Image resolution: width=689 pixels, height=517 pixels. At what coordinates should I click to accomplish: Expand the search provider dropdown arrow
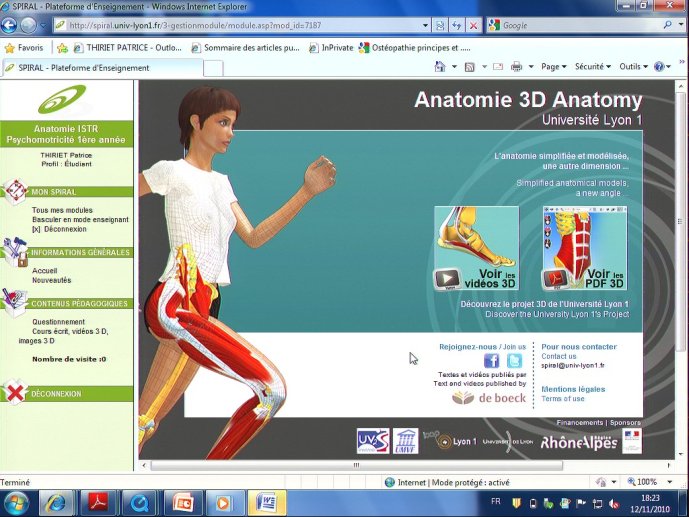[x=681, y=25]
